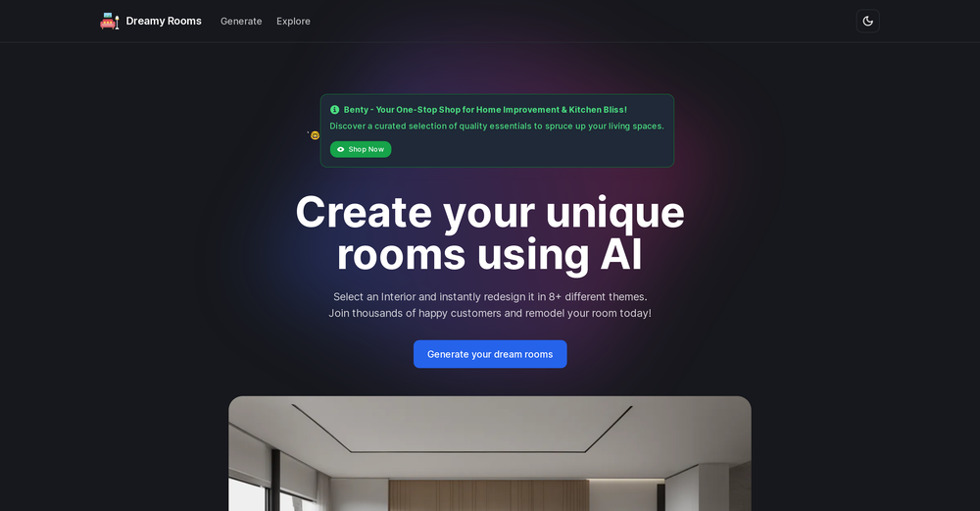The height and width of the screenshot is (511, 980).
Task: Open the room interior preview image
Action: pos(490,453)
